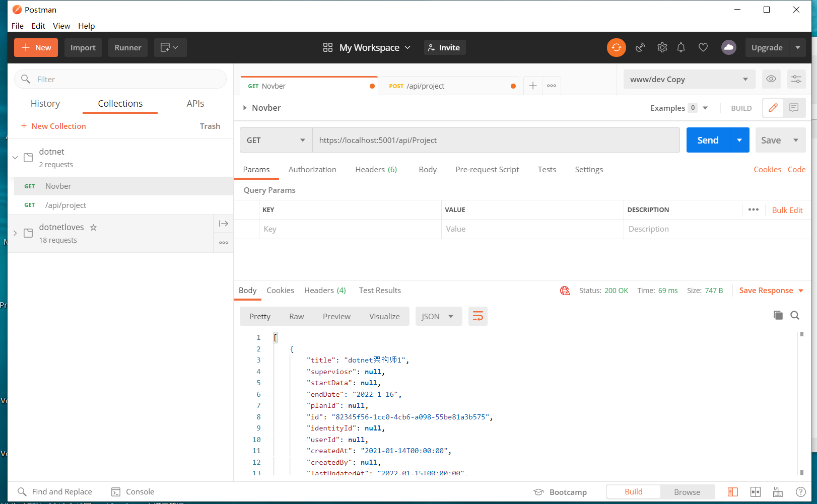
Task: Click the Invite button
Action: pyautogui.click(x=444, y=47)
